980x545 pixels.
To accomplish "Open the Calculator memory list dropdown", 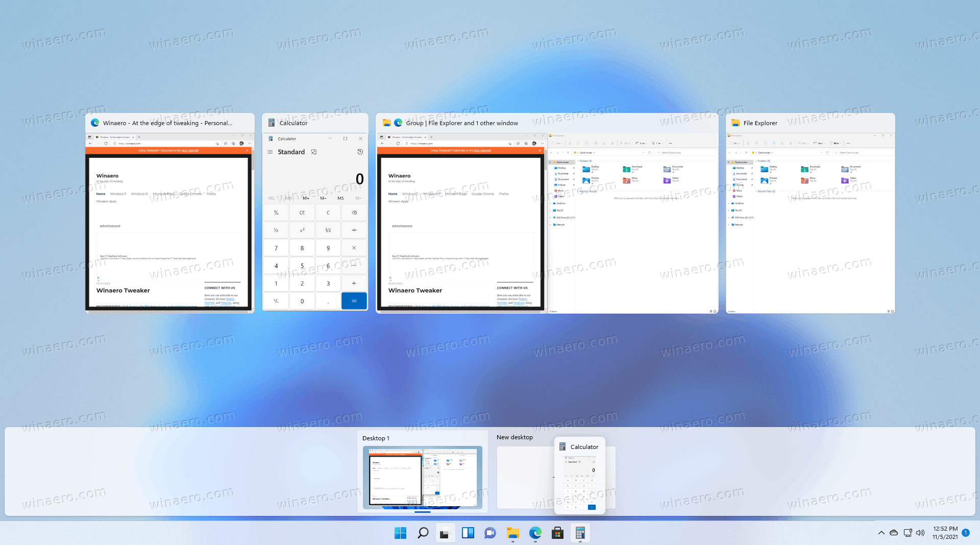I will (x=358, y=198).
